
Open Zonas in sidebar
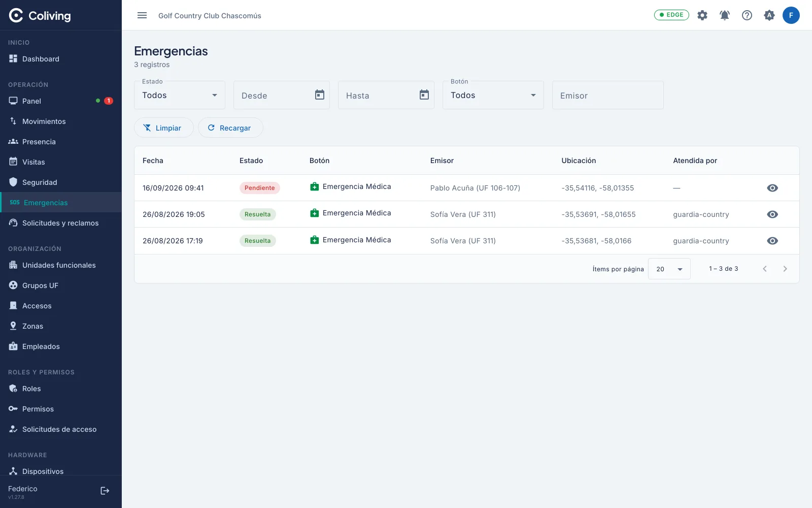tap(61, 326)
